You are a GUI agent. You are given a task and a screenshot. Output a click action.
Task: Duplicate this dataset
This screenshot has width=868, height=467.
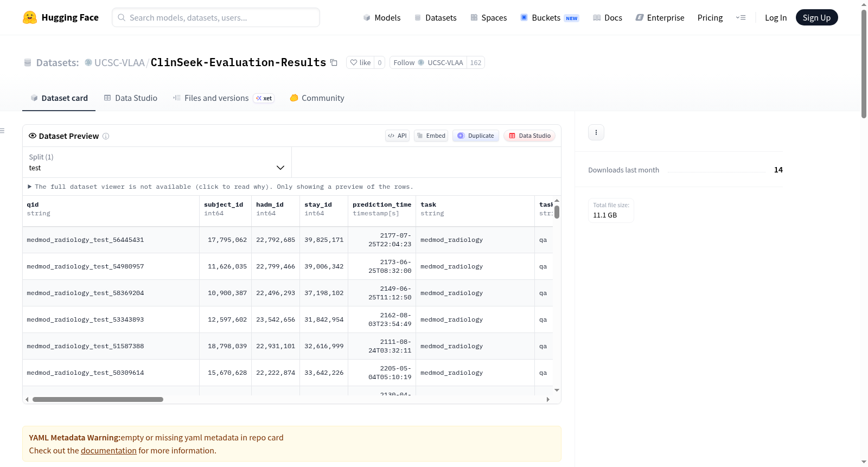(476, 136)
